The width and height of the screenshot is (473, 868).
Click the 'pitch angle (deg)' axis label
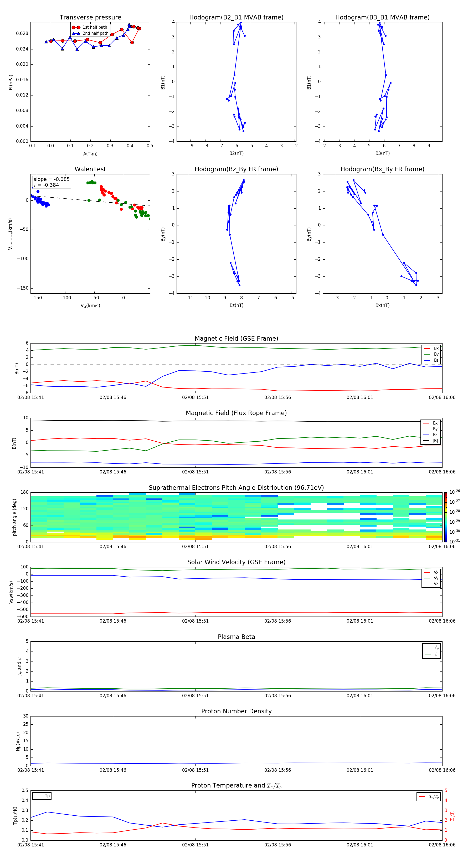[x=14, y=517]
